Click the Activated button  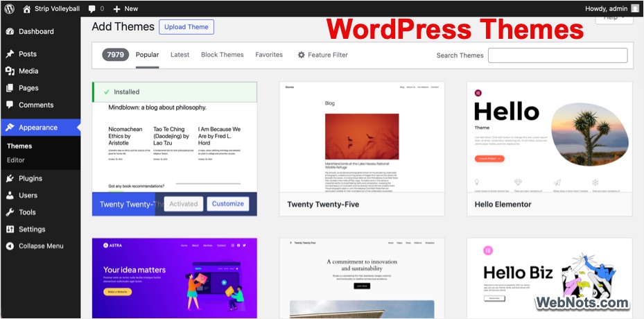pyautogui.click(x=184, y=204)
